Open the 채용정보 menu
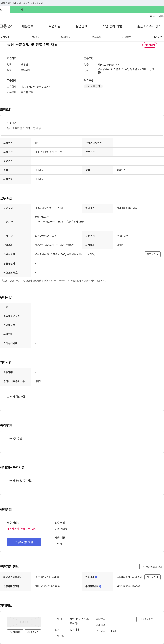164x644 pixels. (28, 26)
